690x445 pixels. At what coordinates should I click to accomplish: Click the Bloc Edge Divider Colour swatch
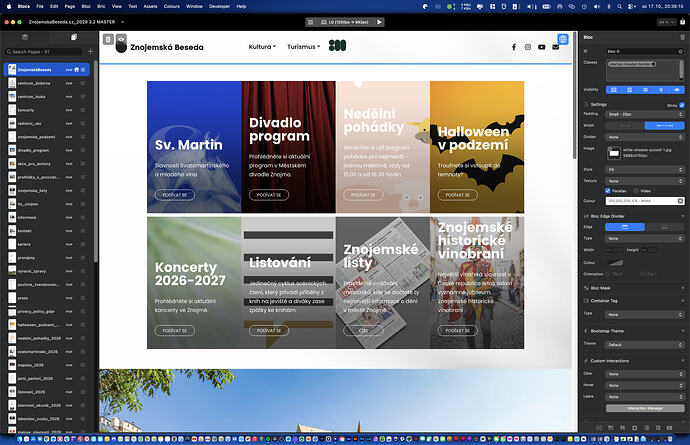coord(615,263)
